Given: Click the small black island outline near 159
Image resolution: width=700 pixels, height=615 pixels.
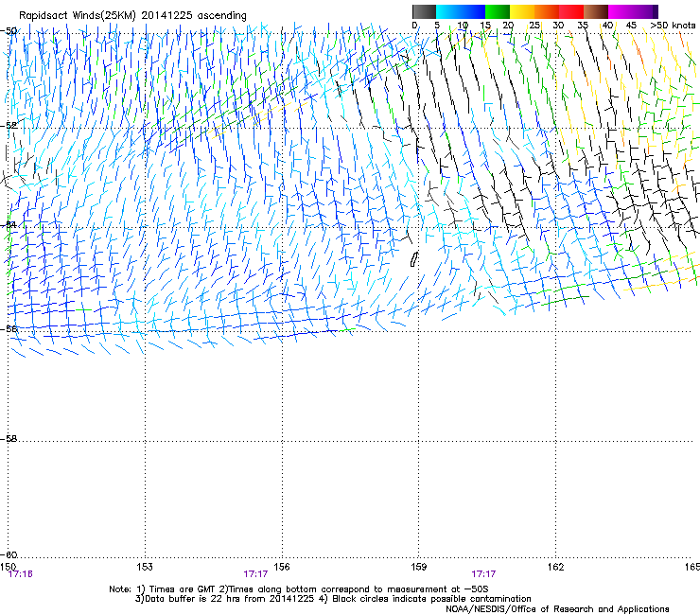Looking at the screenshot, I should [x=413, y=259].
